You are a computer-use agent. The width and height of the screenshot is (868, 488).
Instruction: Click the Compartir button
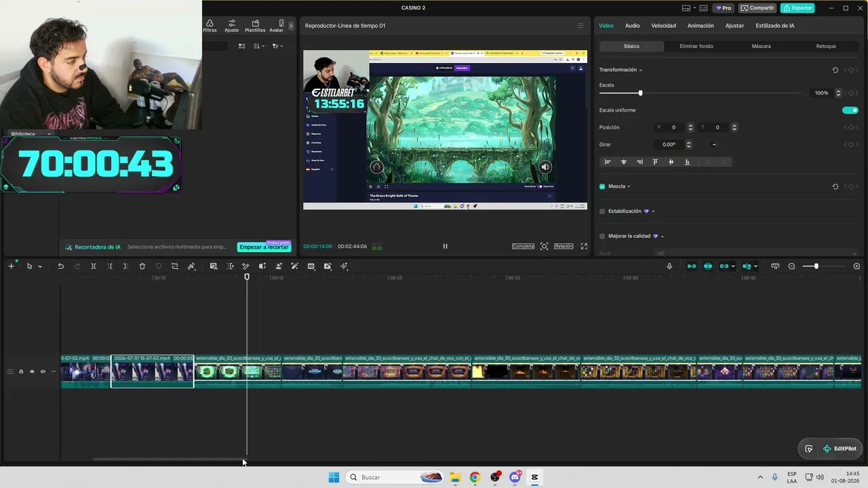(x=757, y=8)
